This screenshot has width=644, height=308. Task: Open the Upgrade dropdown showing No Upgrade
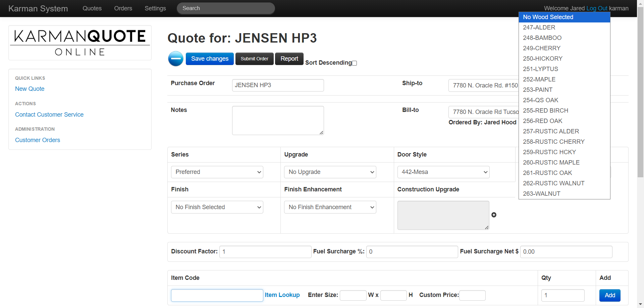(x=330, y=172)
